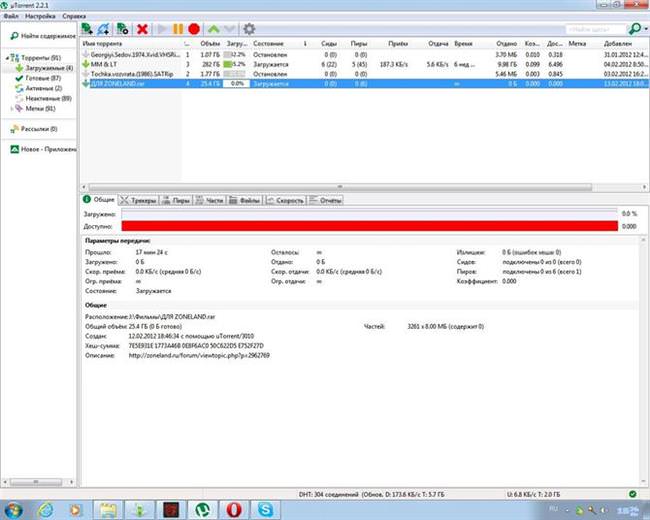The height and width of the screenshot is (520, 650).
Task: Collapse the Торренты (91) tree node
Action: coord(7,58)
